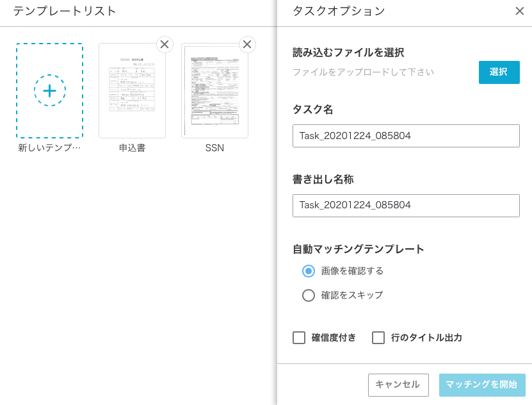Click the 行のタイトル出力 label text
Viewport: 532px width, 405px height.
pos(426,338)
